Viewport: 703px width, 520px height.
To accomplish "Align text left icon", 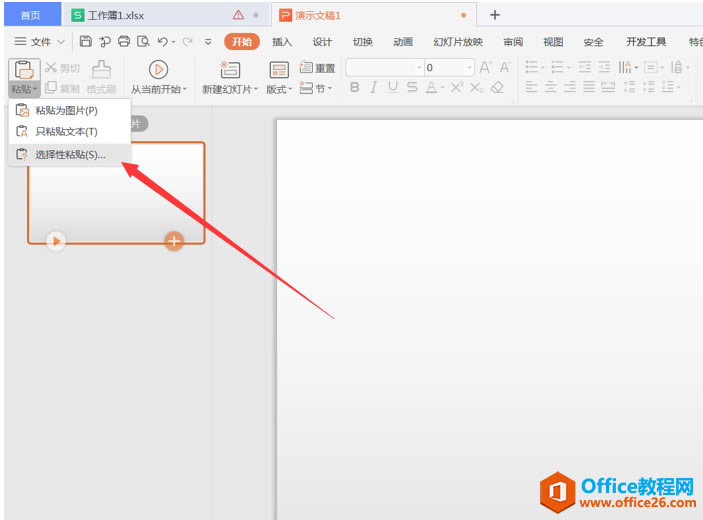I will coord(531,87).
